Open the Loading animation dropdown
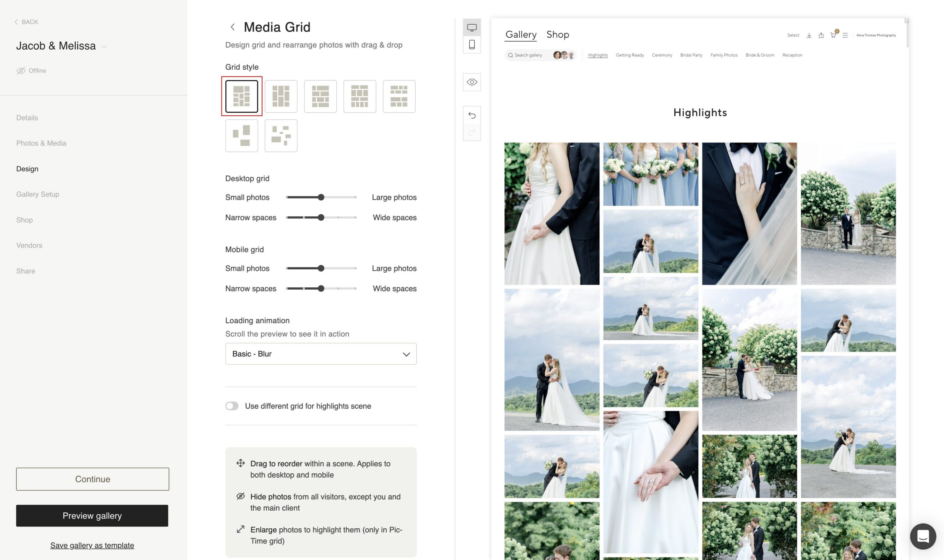944x560 pixels. tap(321, 354)
